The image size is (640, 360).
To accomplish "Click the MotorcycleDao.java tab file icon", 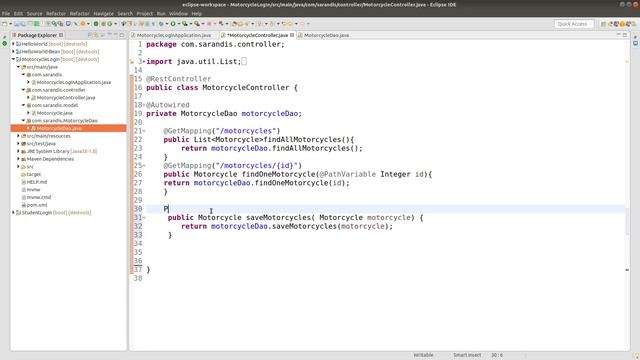I will click(300, 36).
